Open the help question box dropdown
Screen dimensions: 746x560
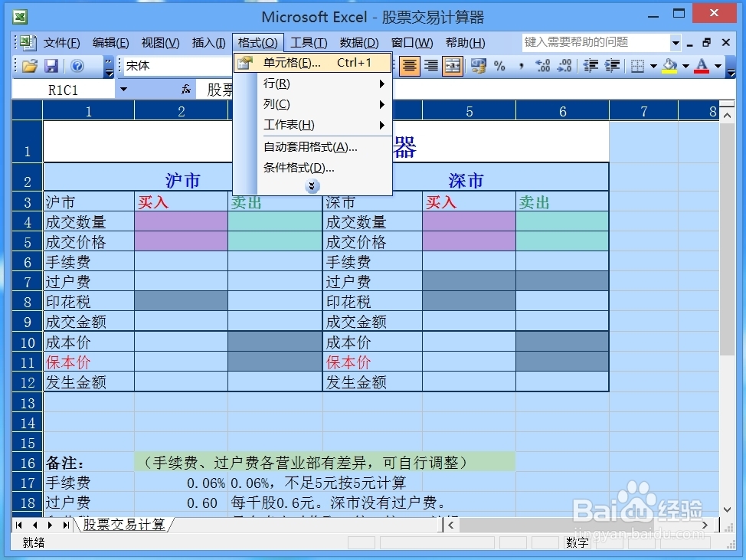click(x=676, y=43)
